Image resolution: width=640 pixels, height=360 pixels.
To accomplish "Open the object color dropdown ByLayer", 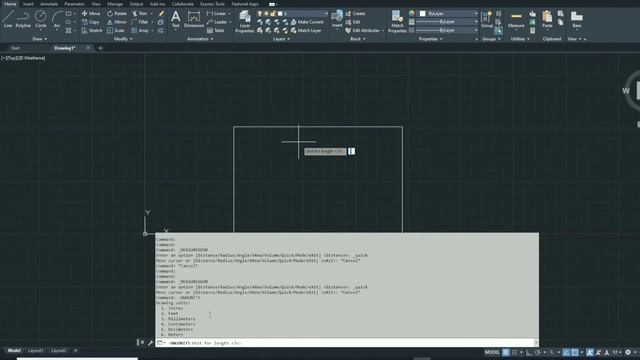I will coord(476,13).
